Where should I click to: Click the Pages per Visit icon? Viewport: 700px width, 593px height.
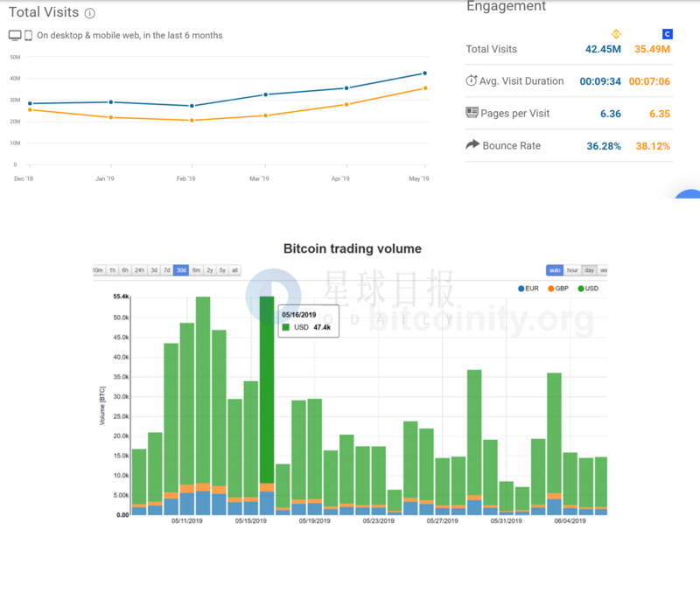[x=472, y=113]
